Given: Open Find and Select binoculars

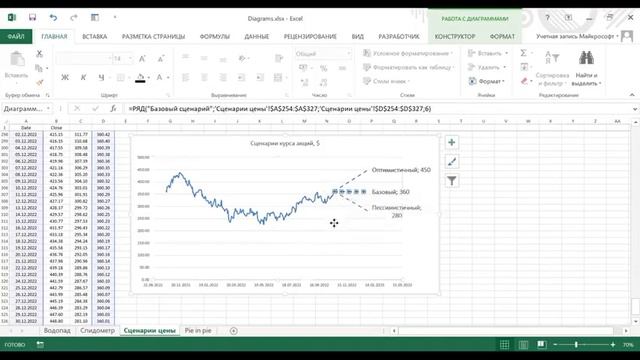Looking at the screenshot, I should pyautogui.click(x=586, y=59).
